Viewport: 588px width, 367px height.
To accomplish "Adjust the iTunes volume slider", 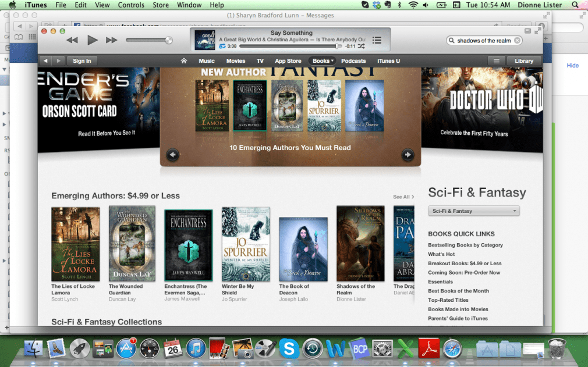I will pyautogui.click(x=149, y=40).
